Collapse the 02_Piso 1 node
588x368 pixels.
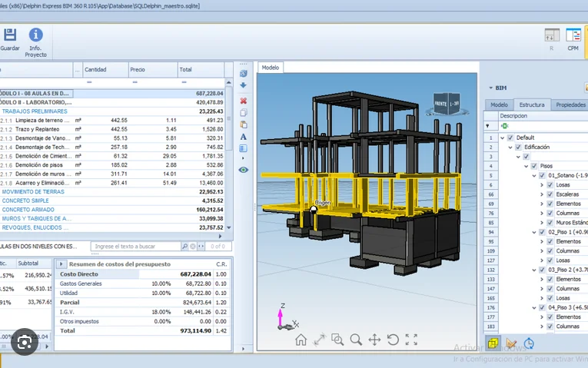[x=534, y=232]
